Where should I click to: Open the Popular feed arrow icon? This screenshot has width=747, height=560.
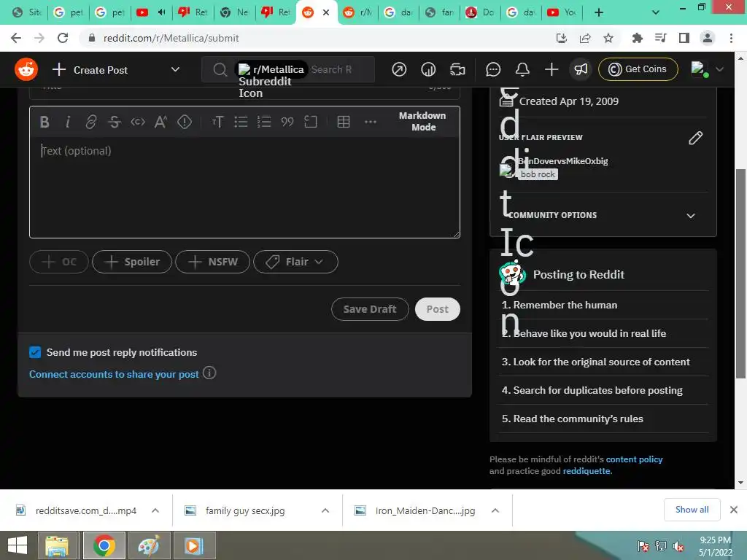399,69
